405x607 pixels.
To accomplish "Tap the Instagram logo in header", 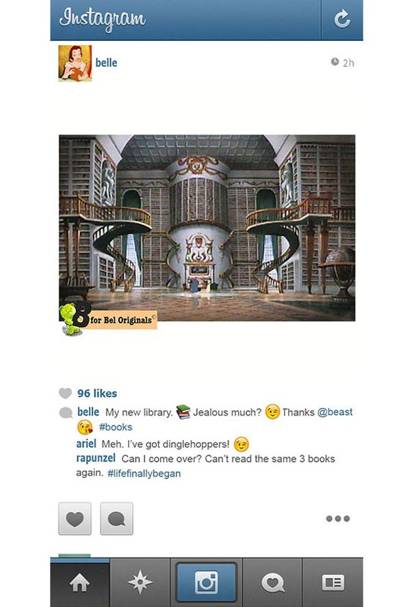I will coord(103,19).
